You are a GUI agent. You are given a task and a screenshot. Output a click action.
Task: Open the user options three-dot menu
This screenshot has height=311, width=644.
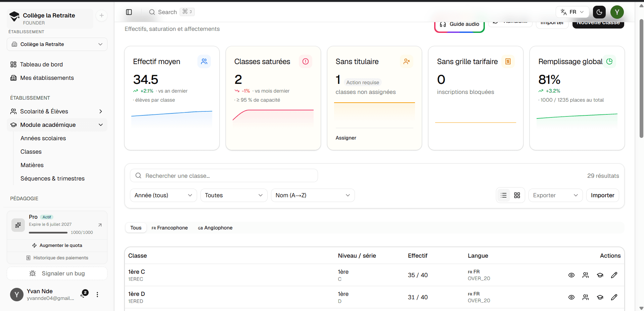[x=97, y=295]
